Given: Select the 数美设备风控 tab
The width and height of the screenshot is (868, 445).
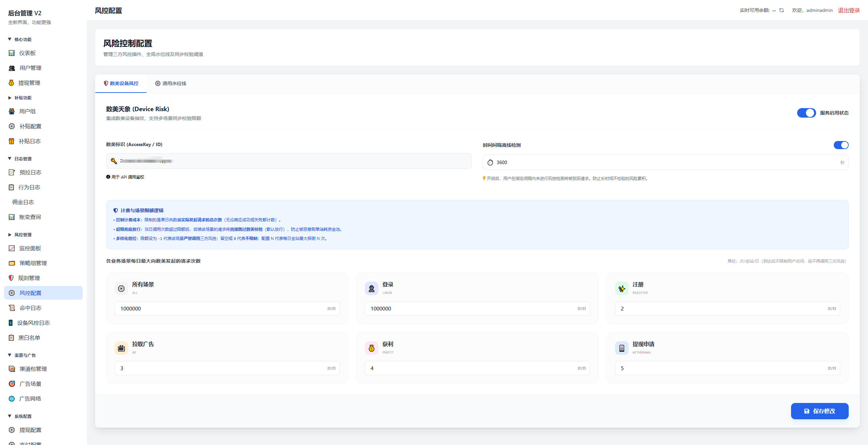Looking at the screenshot, I should [121, 83].
